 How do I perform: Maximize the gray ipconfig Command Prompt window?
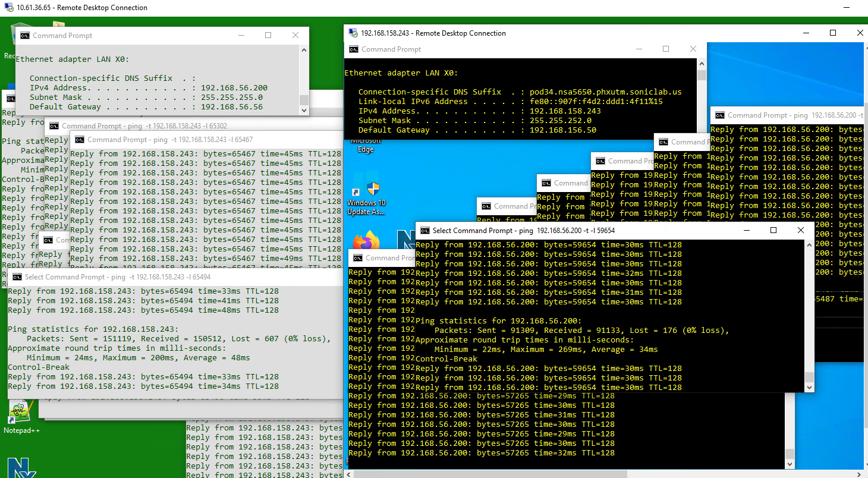[268, 35]
